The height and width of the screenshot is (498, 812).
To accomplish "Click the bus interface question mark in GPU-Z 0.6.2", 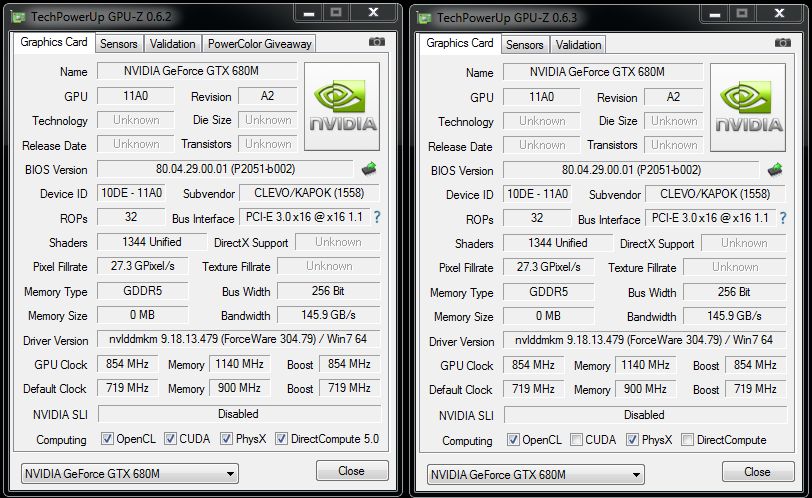I will coord(377,217).
